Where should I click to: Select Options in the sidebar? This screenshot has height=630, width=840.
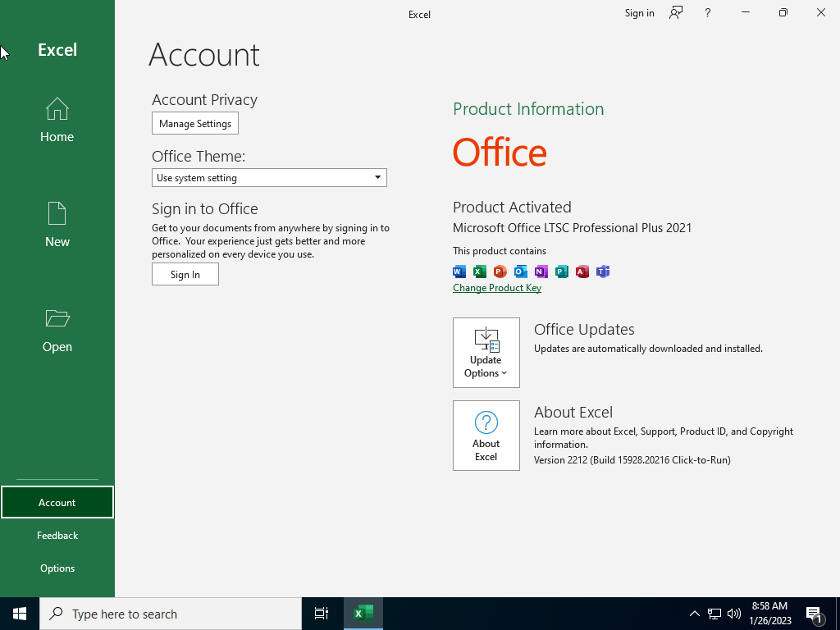57,568
